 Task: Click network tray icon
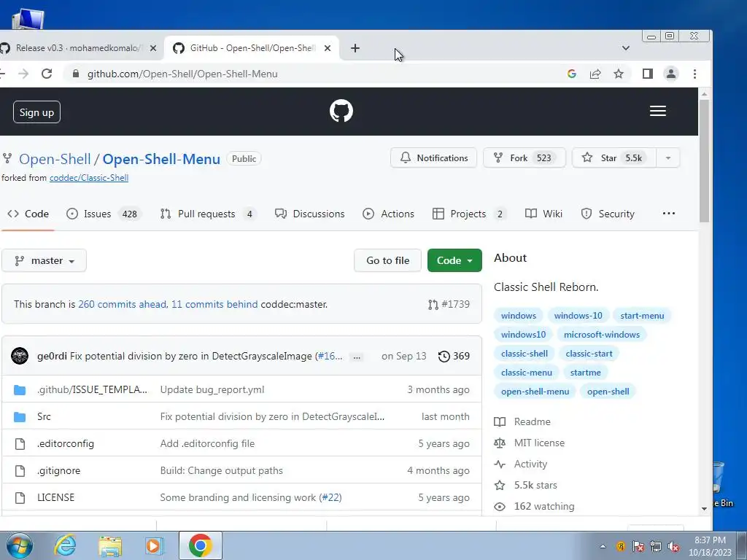[x=656, y=547]
